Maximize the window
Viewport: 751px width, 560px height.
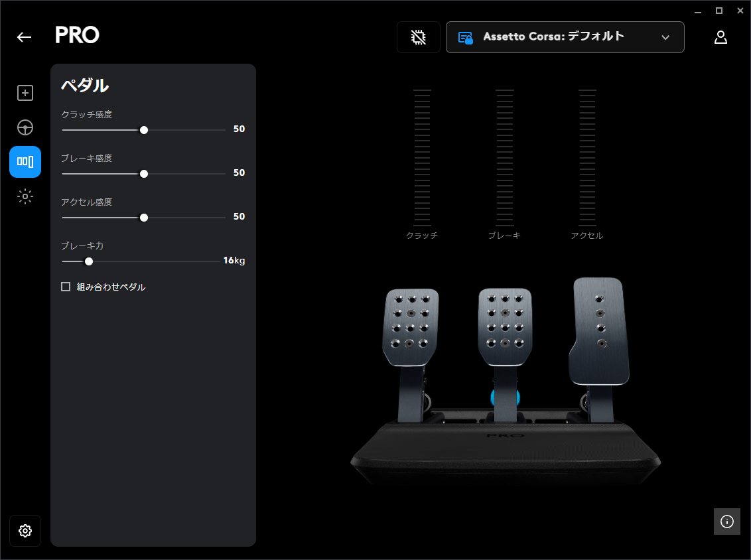pos(719,11)
